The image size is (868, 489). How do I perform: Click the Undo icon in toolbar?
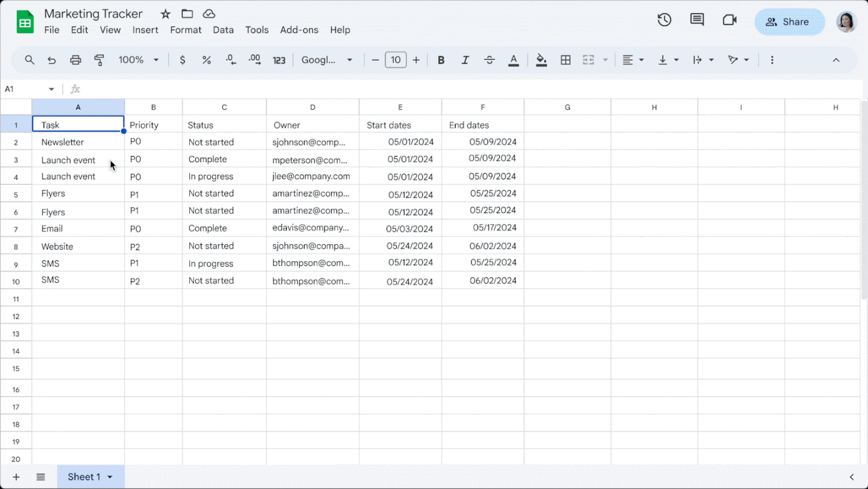(52, 60)
